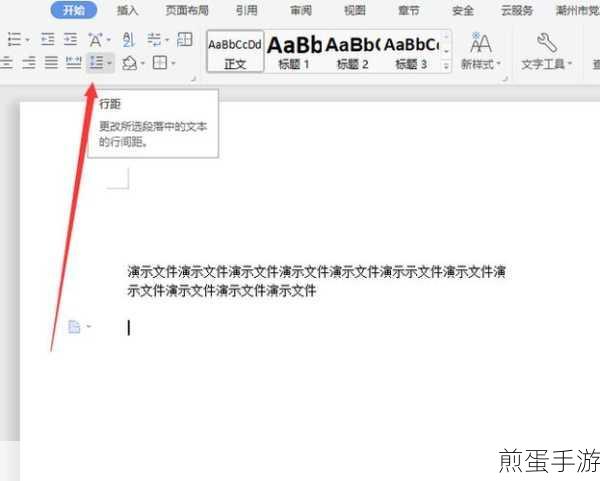Switch to the 插入 tab

coord(127,10)
